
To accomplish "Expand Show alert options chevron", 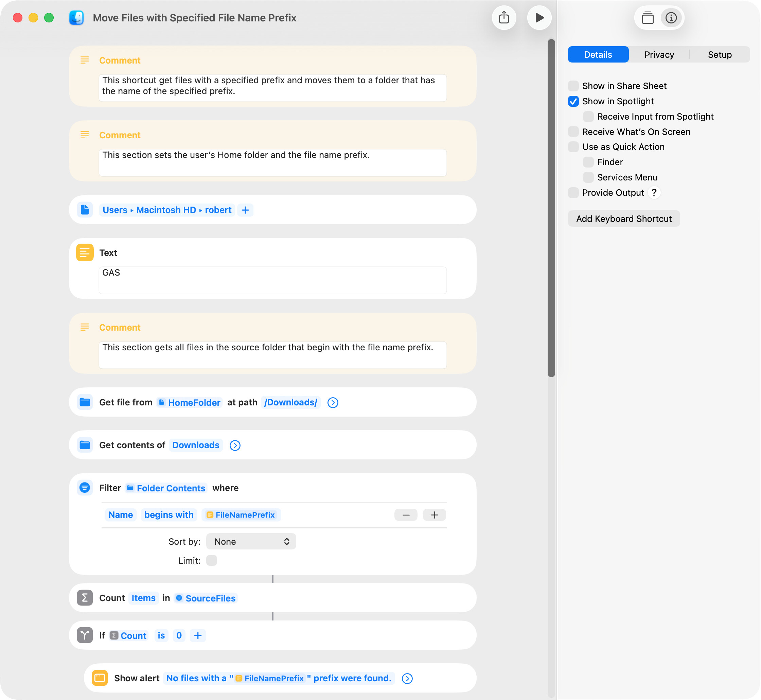I will coord(407,678).
